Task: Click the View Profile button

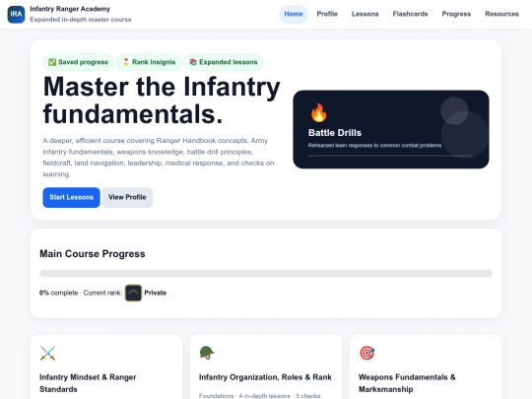Action: (127, 197)
